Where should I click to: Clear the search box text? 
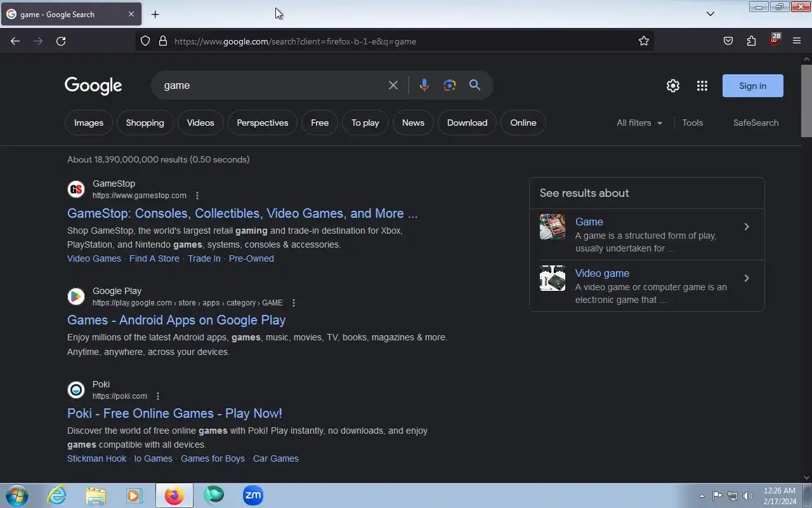coord(393,85)
